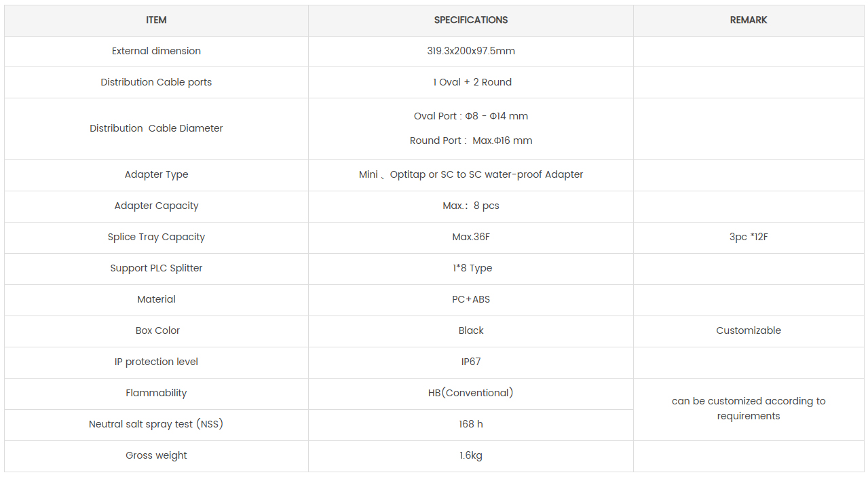The image size is (868, 477).
Task: Select the Distribution Cable ports label
Action: coord(156,82)
